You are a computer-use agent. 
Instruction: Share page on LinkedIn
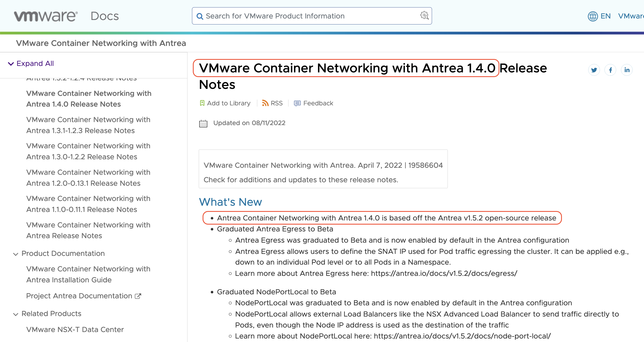(627, 70)
